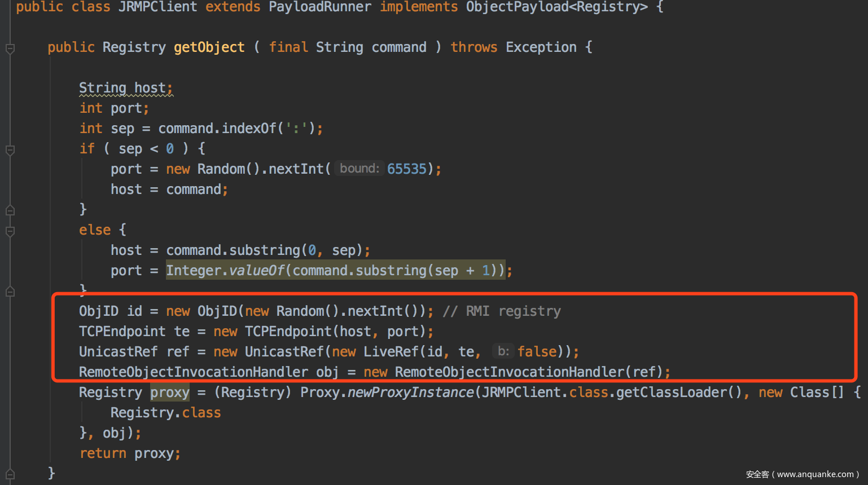868x485 pixels.
Task: Click the '// RMI registry' comment
Action: point(502,311)
